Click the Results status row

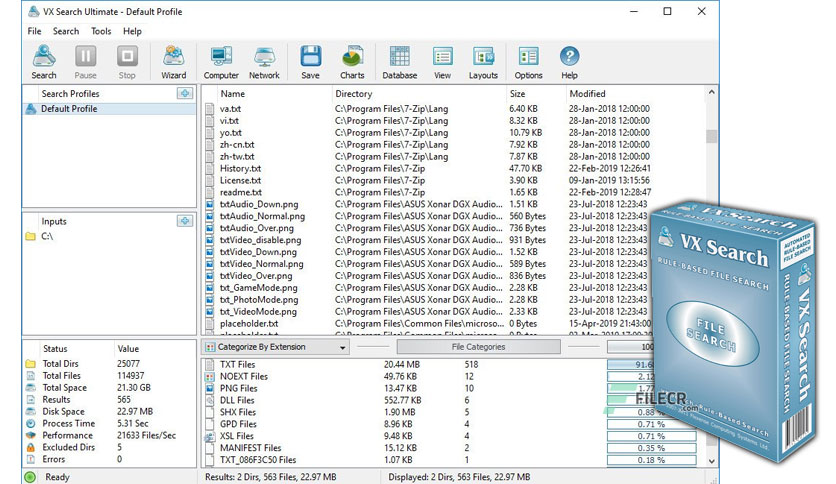point(109,400)
